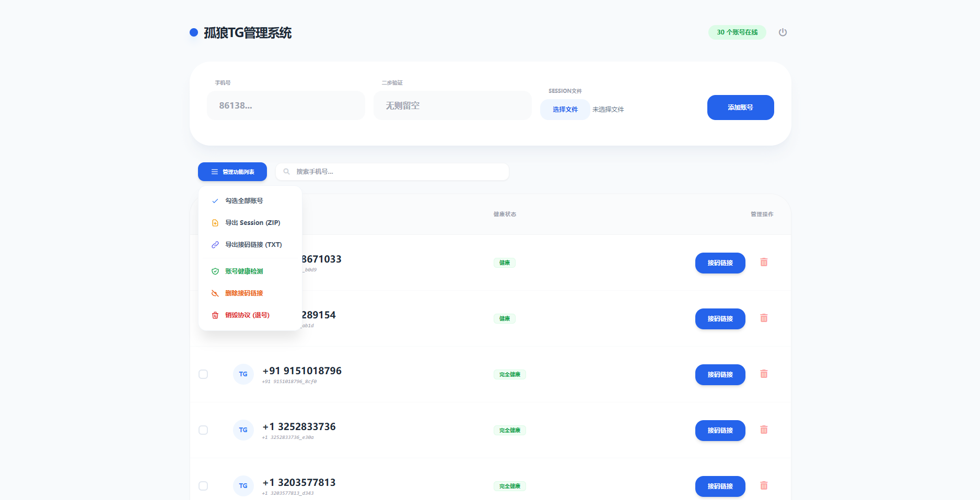This screenshot has width=980, height=500.
Task: Collapse the 管理功能列表 dropdown menu
Action: (x=232, y=172)
